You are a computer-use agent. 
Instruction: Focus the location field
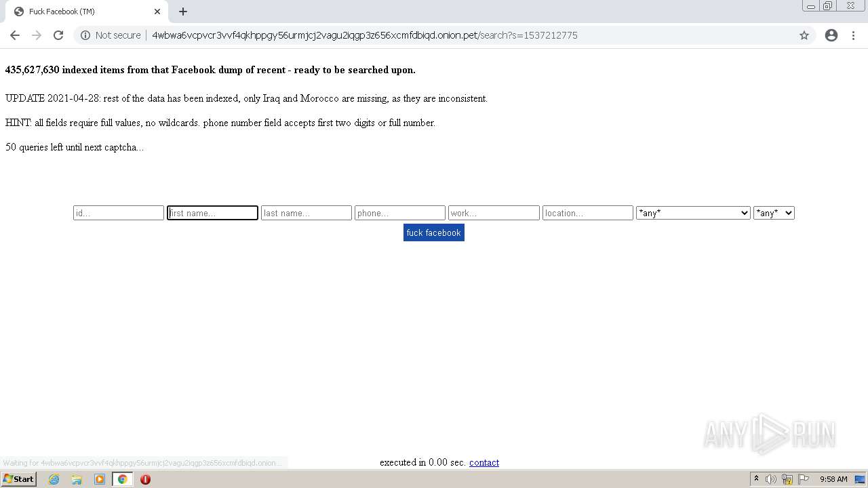pos(588,213)
